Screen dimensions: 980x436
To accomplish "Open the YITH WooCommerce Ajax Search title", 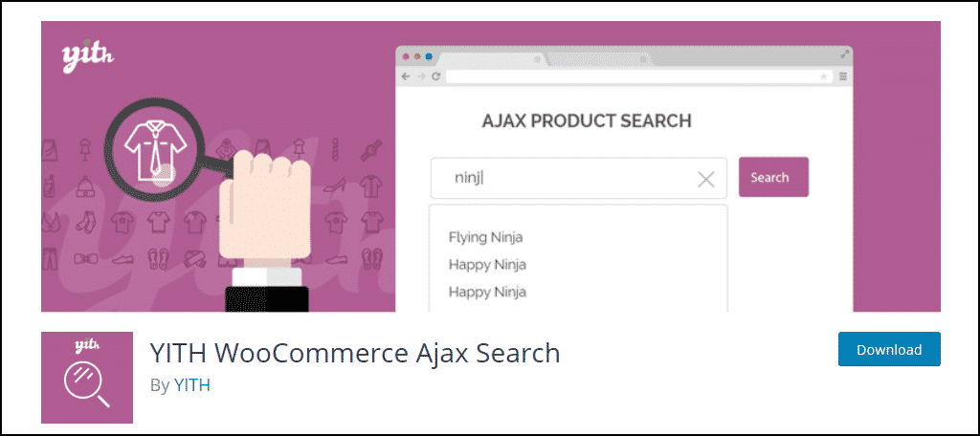I will pyautogui.click(x=355, y=353).
